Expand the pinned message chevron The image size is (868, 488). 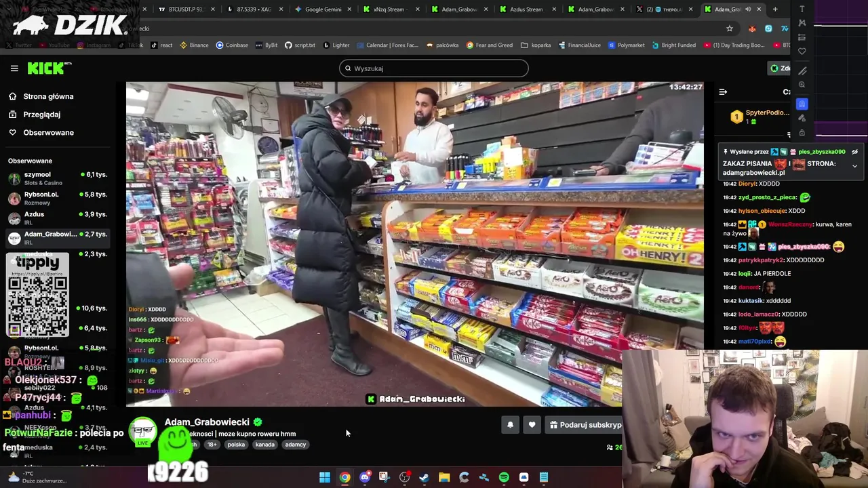tap(854, 166)
